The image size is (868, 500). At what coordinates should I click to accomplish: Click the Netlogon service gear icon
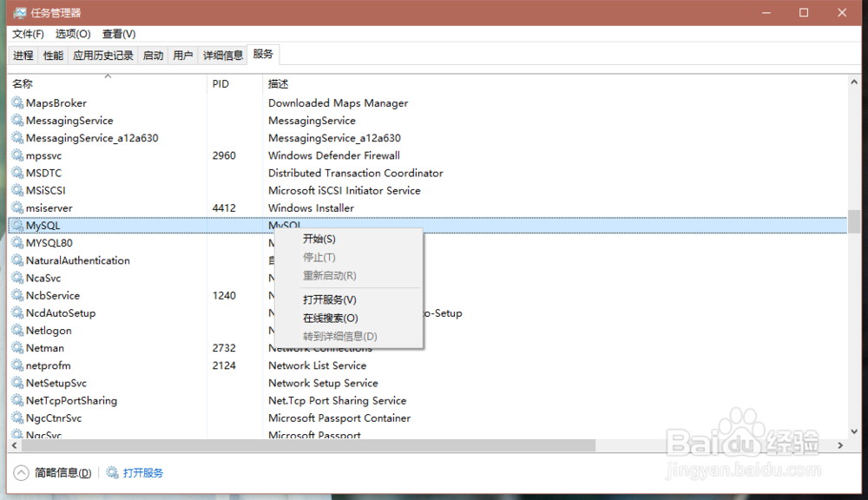click(17, 330)
